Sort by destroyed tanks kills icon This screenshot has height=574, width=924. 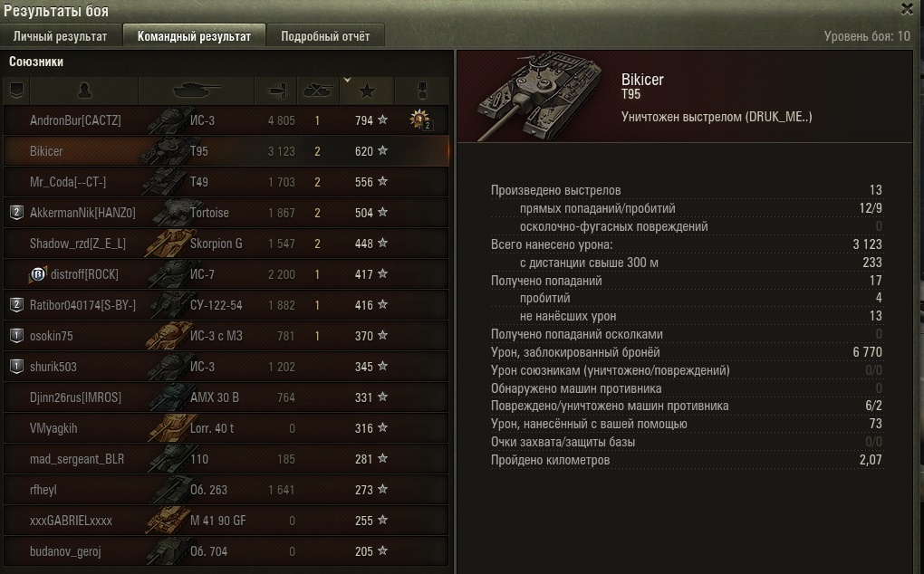[318, 91]
